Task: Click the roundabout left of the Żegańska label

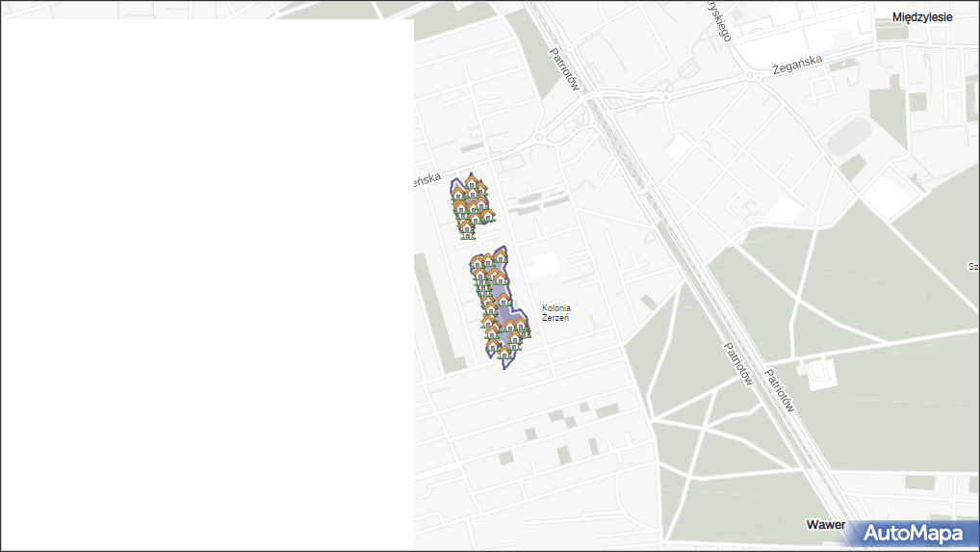Action: (x=750, y=74)
